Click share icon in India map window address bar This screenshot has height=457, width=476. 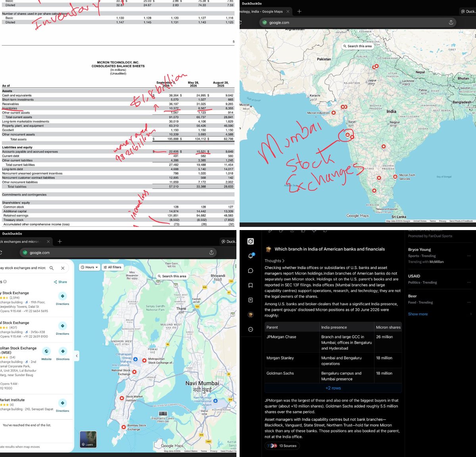click(451, 22)
